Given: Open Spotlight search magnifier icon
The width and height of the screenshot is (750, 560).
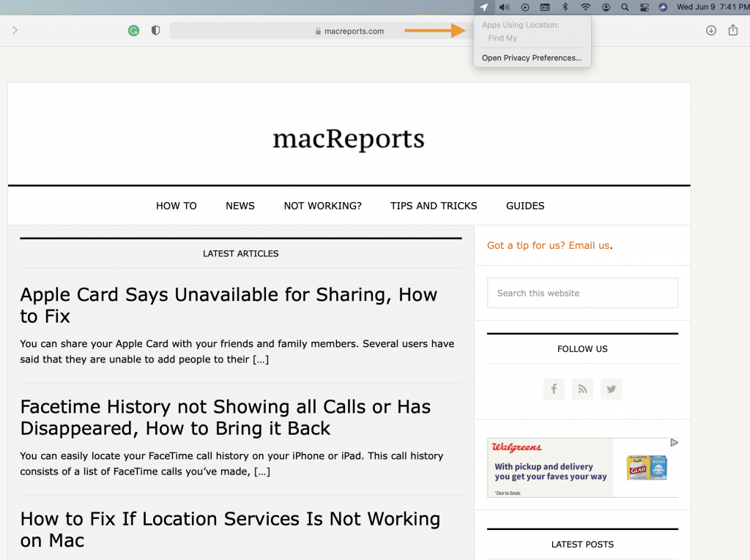Looking at the screenshot, I should 625,7.
